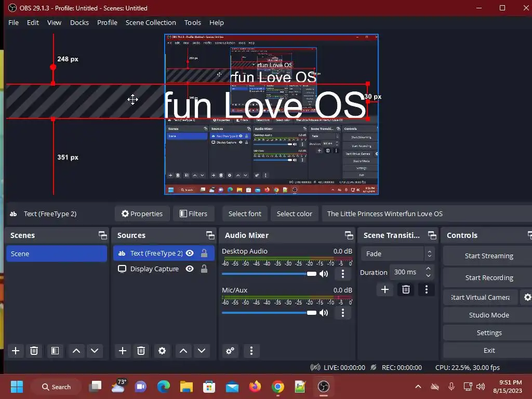Click Start Virtual Camera button
Screen dimensions: 532x399
coord(481,297)
